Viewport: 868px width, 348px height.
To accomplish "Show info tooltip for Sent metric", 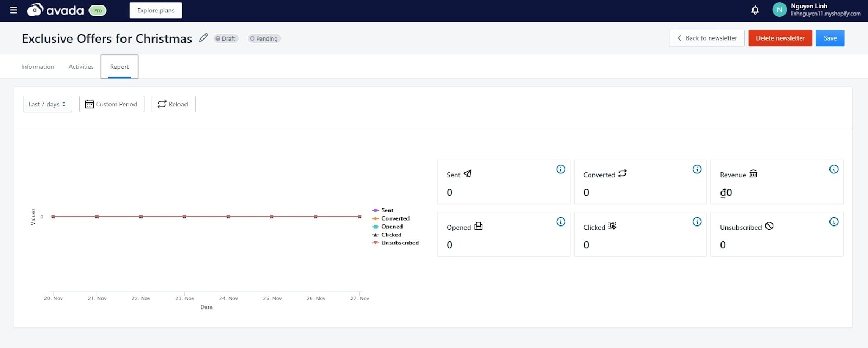I will coord(560,170).
